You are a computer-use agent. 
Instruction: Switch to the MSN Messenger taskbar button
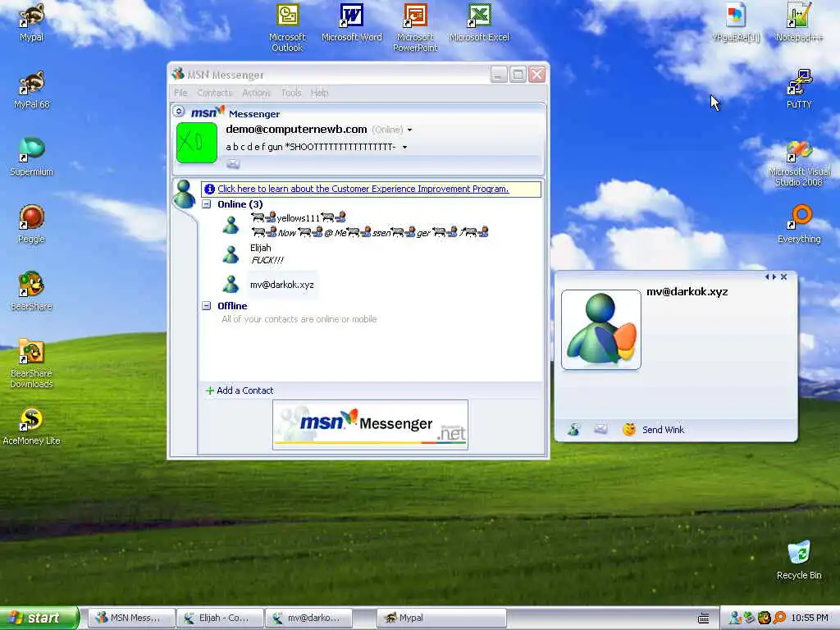(x=131, y=619)
